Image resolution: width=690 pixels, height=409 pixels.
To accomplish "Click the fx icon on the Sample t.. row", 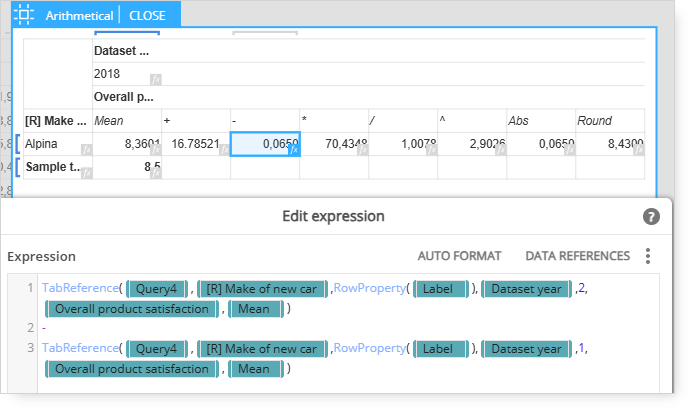I will [x=87, y=173].
